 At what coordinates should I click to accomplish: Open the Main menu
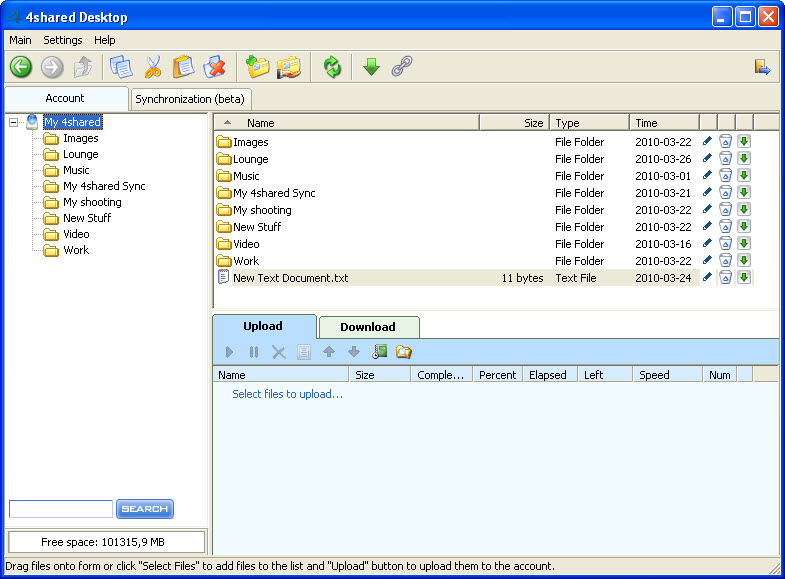(x=21, y=40)
